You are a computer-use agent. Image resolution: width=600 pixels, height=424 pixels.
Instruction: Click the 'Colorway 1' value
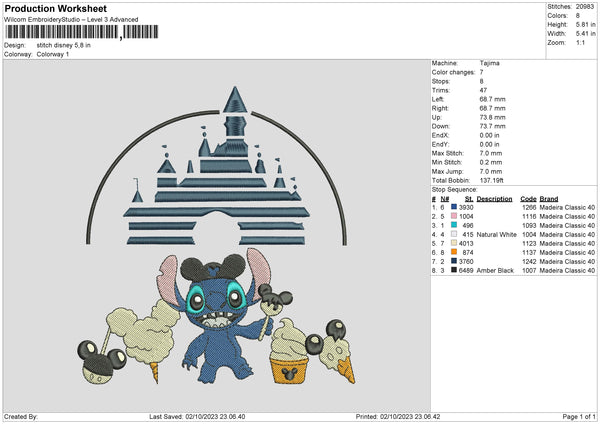53,54
